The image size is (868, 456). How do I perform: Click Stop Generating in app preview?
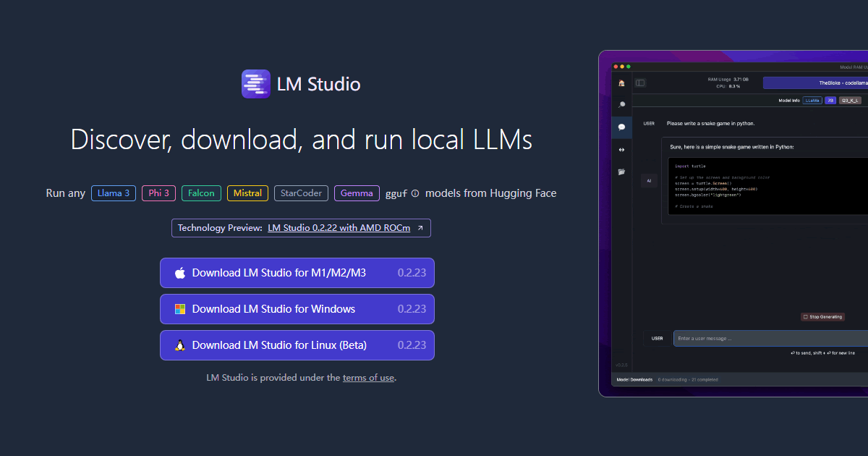click(823, 317)
